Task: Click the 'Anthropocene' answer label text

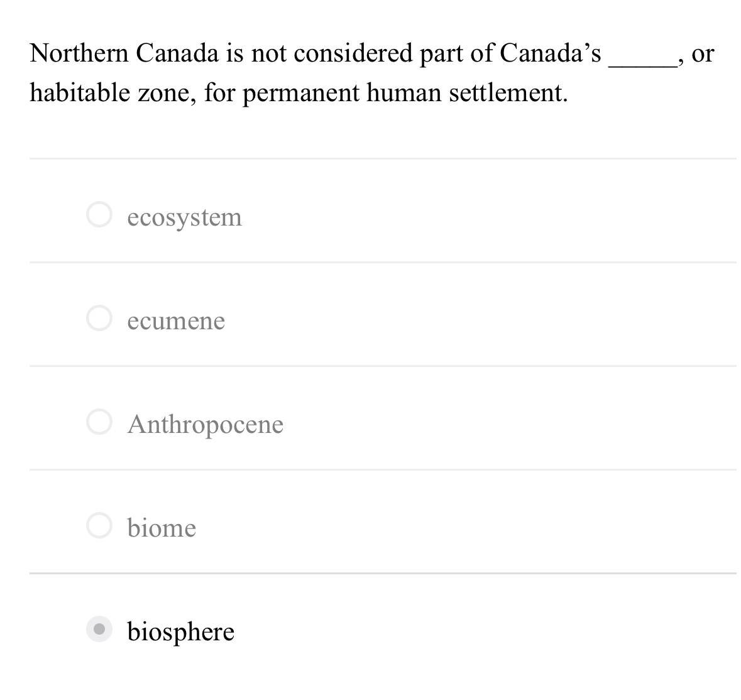Action: [x=206, y=425]
